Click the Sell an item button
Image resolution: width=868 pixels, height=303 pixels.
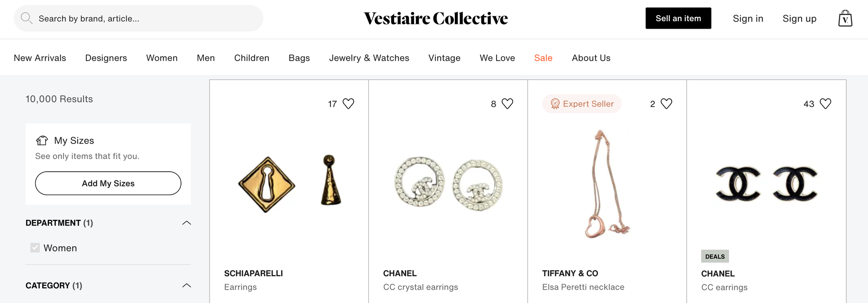pos(678,18)
